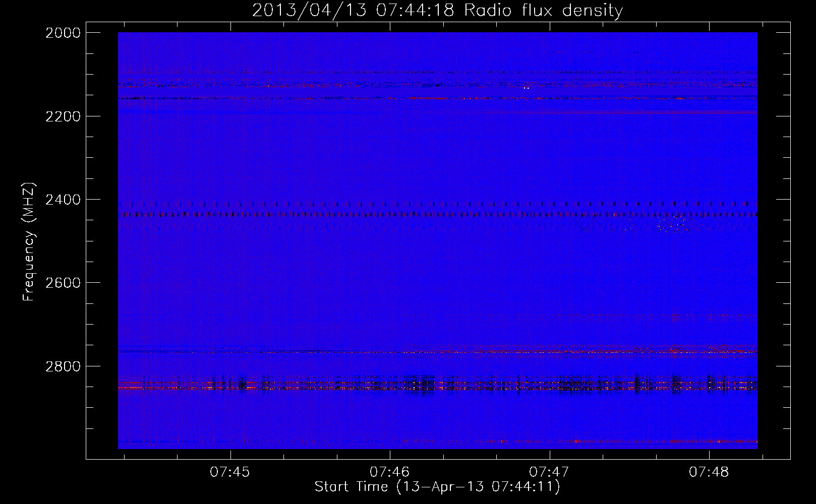Click the 'Frequency (MHZ)' axis title
Viewport: 816px width, 504px height.
29,242
